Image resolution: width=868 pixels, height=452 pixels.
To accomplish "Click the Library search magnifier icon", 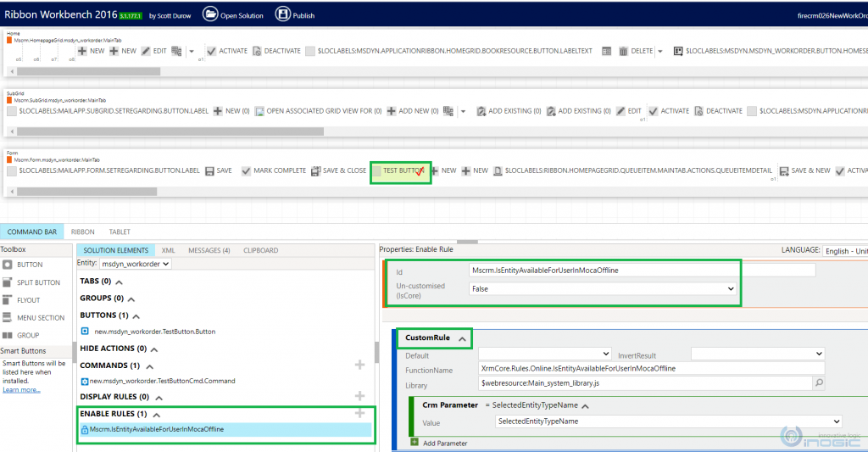I will [818, 384].
